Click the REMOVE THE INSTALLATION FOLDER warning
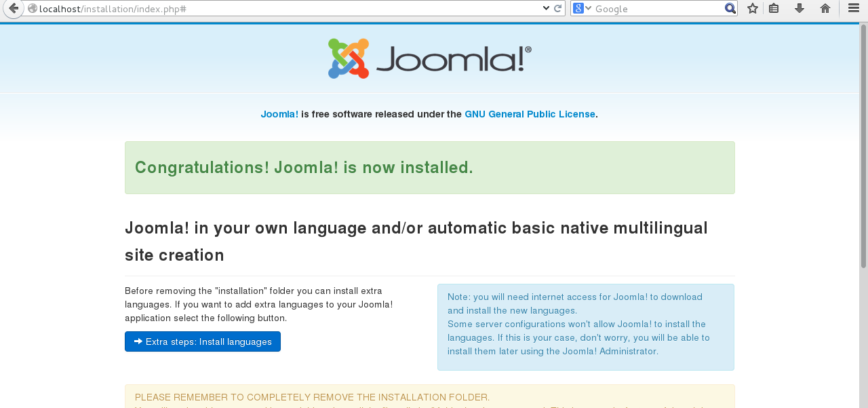Image resolution: width=868 pixels, height=408 pixels. 429,396
